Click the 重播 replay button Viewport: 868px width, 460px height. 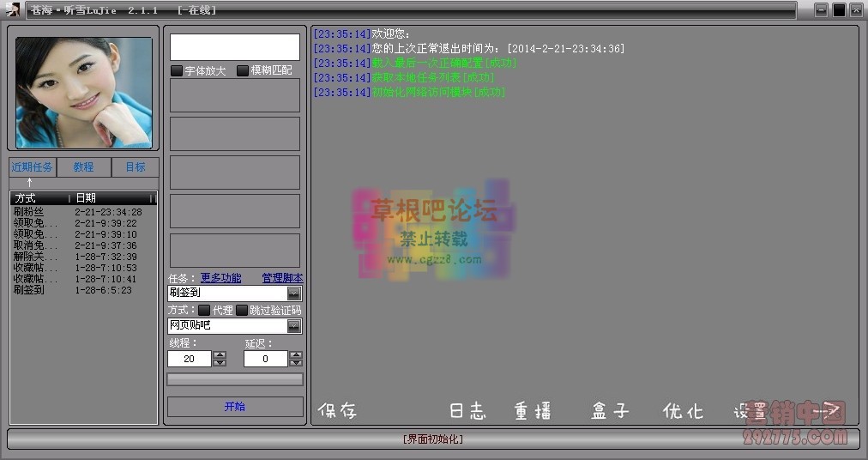533,411
